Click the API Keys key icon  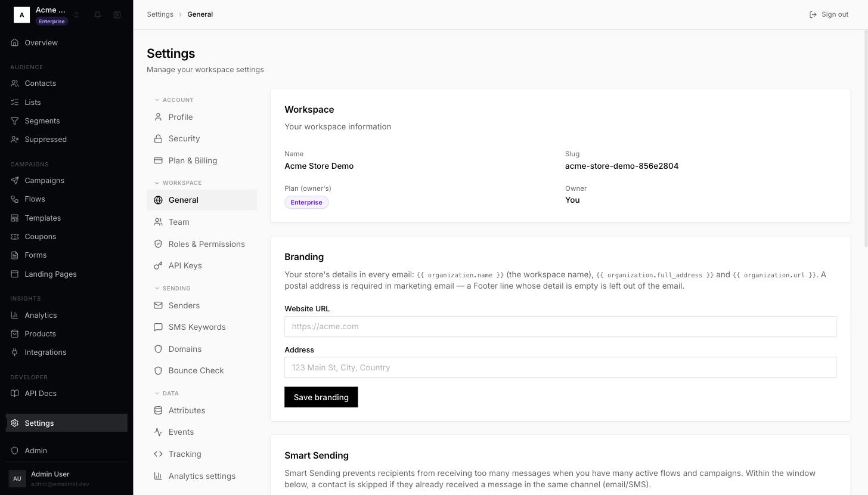pyautogui.click(x=158, y=266)
